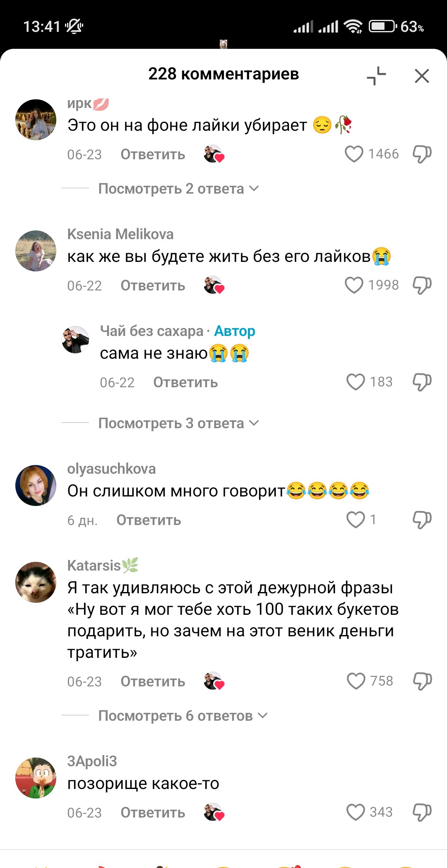The width and height of the screenshot is (447, 868).
Task: Reply to olyasuchkova's comment
Action: [149, 520]
